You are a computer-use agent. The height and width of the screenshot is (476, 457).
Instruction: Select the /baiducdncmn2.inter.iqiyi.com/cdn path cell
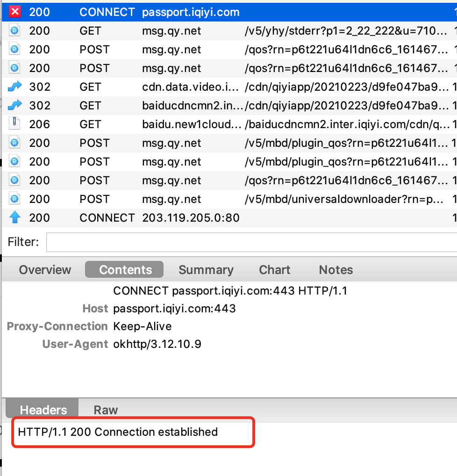tap(347, 124)
